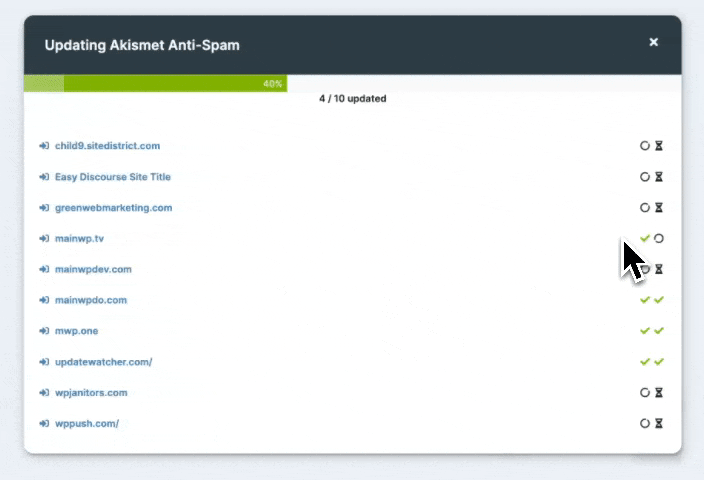Click the login icon beside mainwpdev.com
This screenshot has width=704, height=480.
pos(44,269)
